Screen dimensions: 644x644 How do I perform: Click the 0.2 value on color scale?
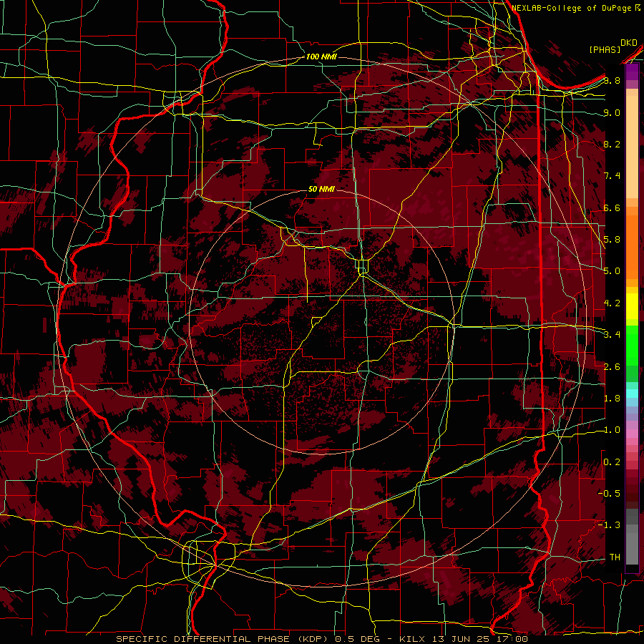612,462
